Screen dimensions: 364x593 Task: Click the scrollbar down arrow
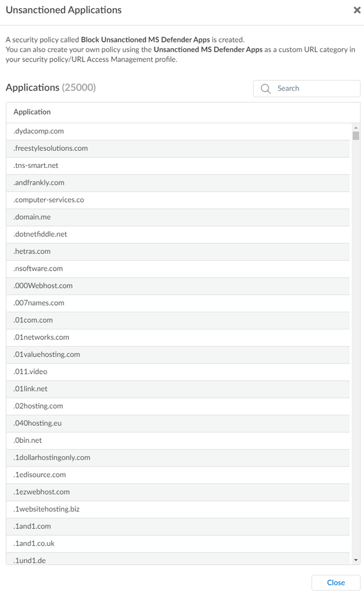pos(356,560)
